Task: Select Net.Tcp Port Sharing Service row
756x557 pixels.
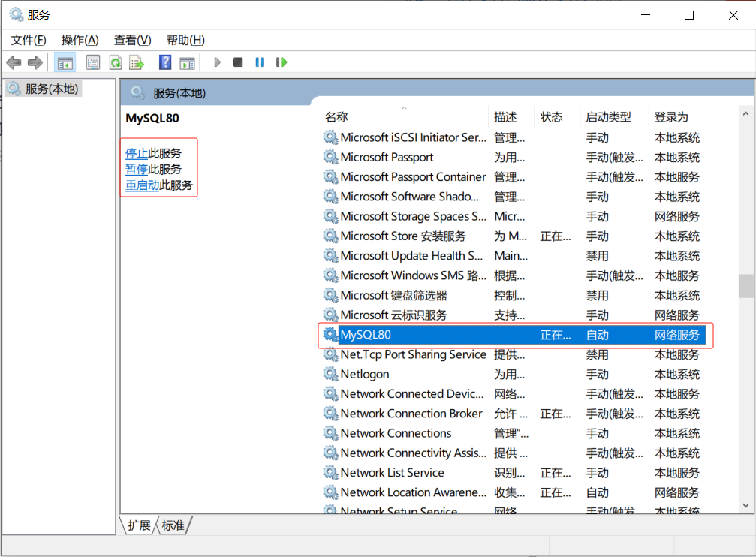Action: pos(514,354)
